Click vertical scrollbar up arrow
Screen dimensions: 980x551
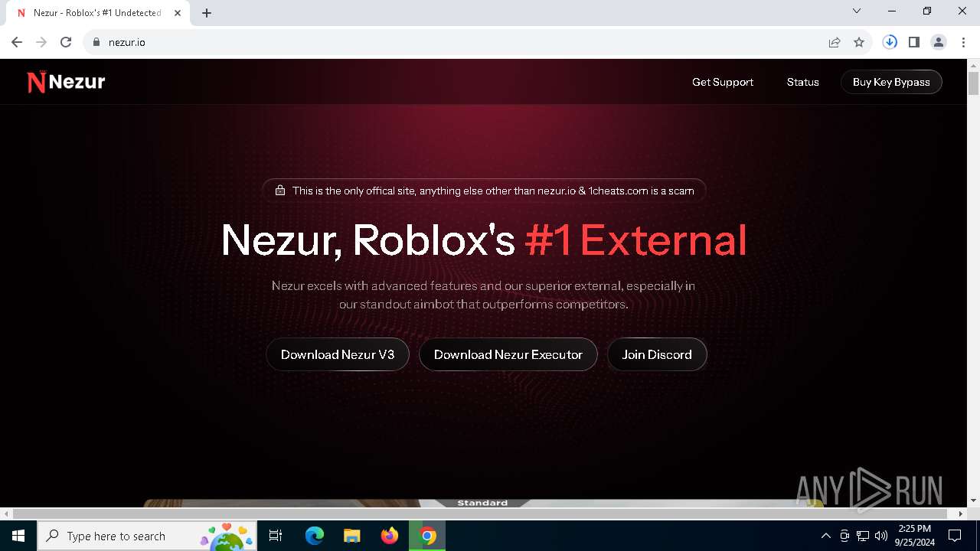pyautogui.click(x=973, y=65)
